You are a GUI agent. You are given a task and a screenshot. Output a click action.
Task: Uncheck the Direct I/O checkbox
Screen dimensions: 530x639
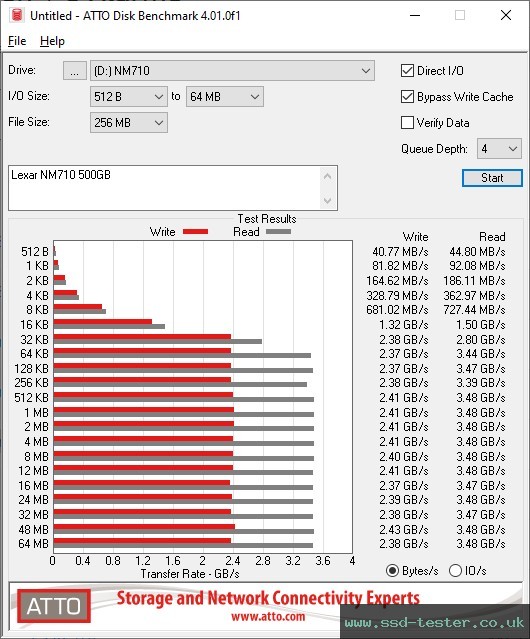tap(407, 71)
